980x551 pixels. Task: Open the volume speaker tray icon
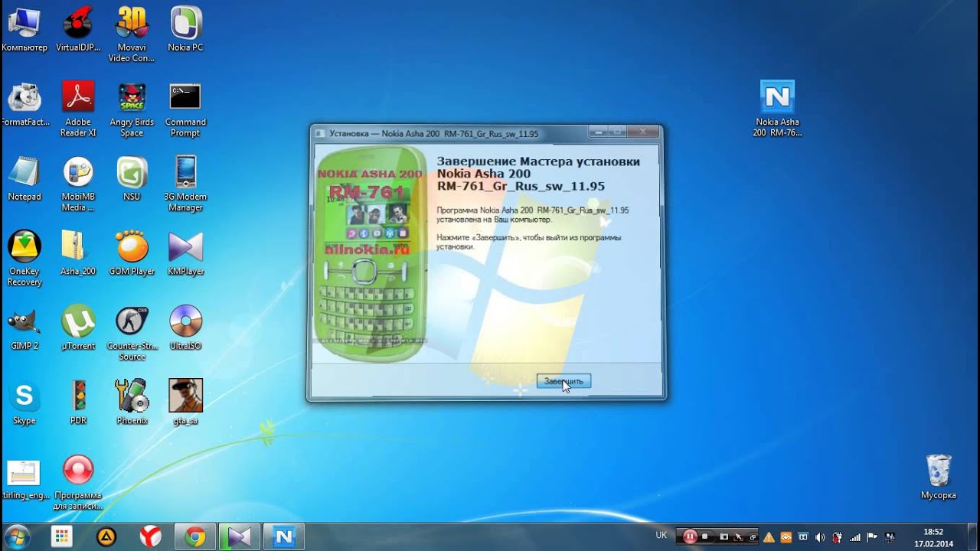(x=820, y=537)
